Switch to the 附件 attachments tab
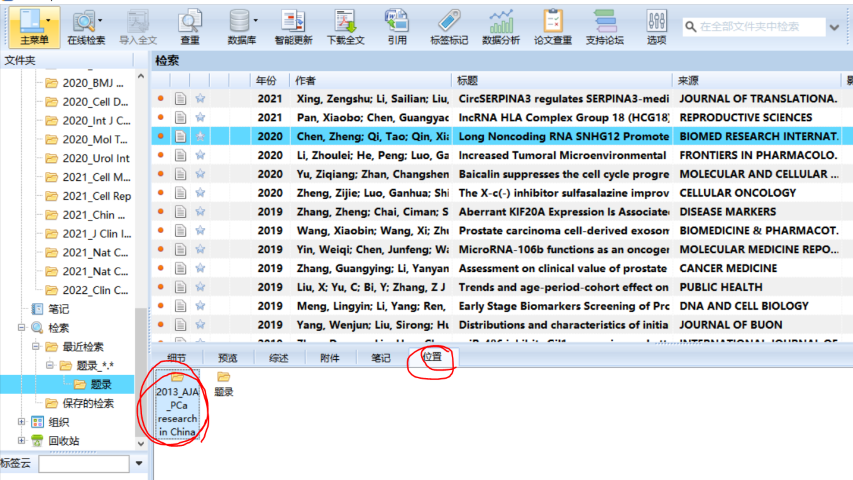853x480 pixels. pyautogui.click(x=330, y=358)
